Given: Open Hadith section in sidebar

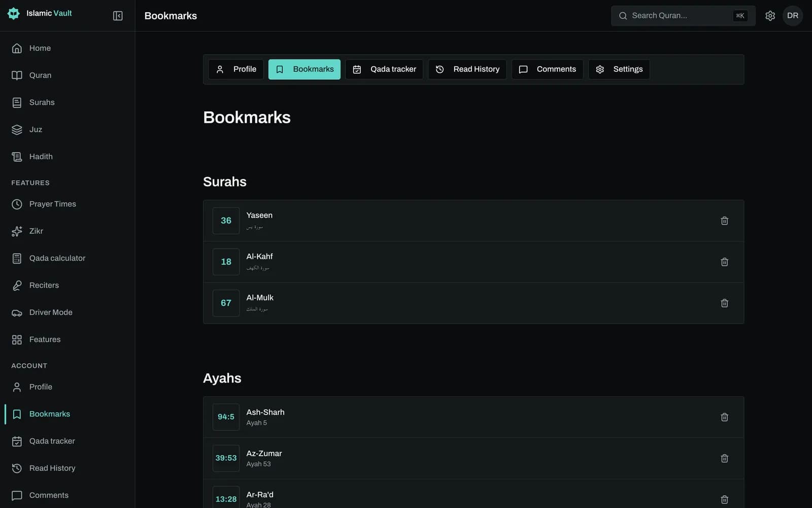Looking at the screenshot, I should point(67,156).
